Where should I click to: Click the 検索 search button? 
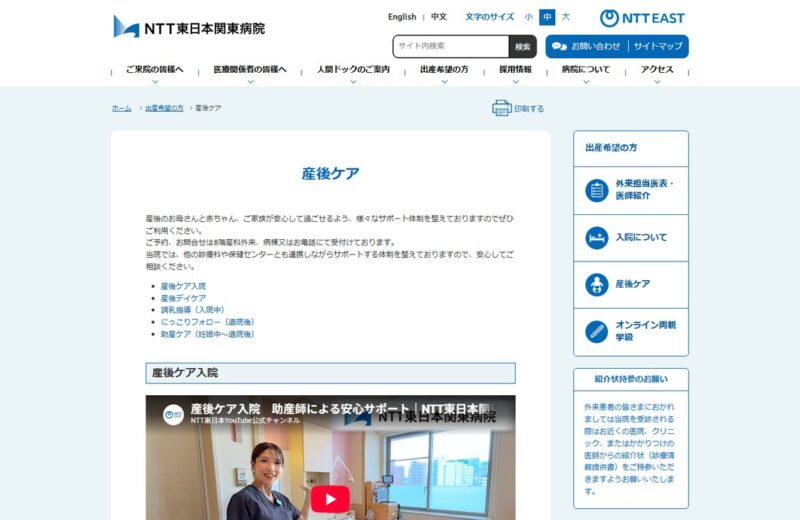pyautogui.click(x=522, y=46)
